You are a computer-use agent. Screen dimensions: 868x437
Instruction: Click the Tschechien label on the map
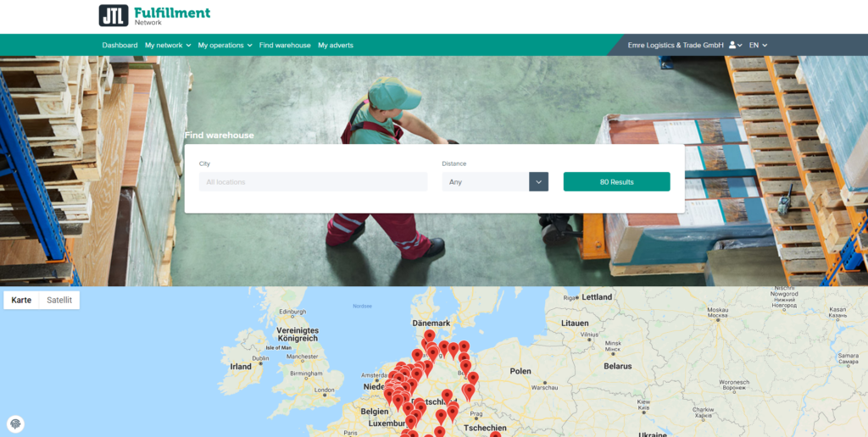pos(485,428)
